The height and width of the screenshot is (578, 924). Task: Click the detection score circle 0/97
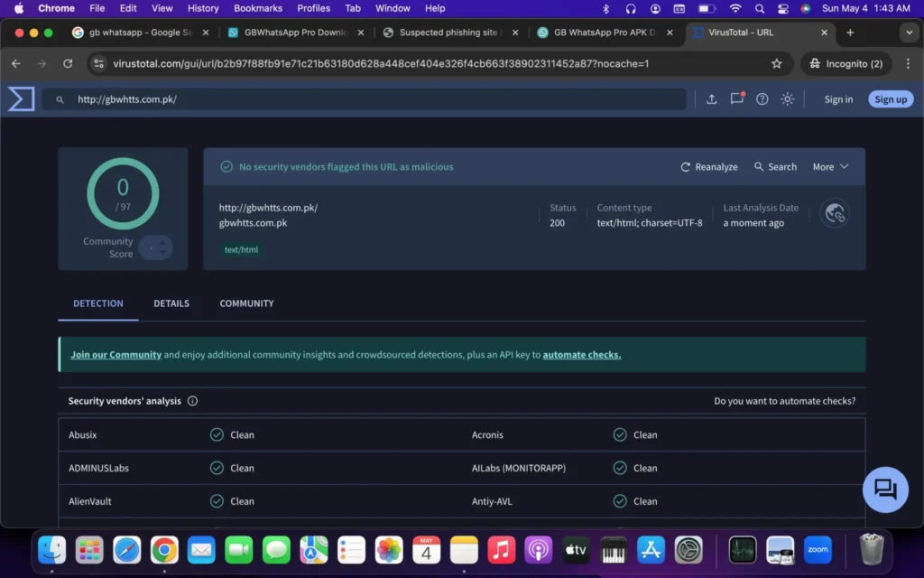coord(123,193)
